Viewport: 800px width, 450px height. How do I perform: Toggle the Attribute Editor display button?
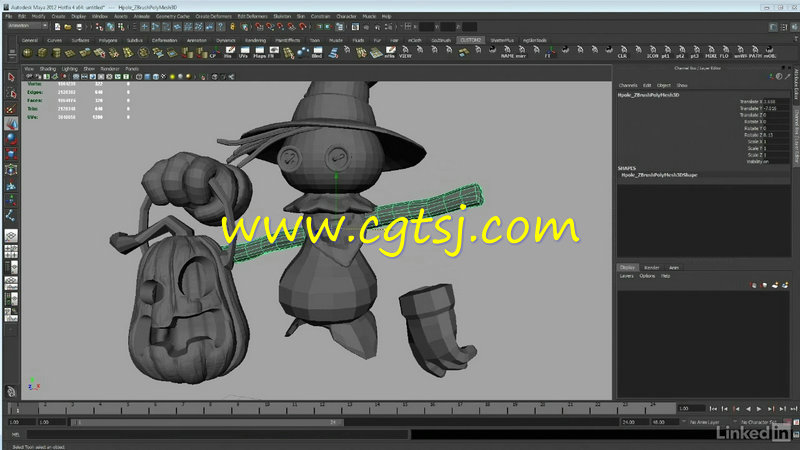point(773,27)
